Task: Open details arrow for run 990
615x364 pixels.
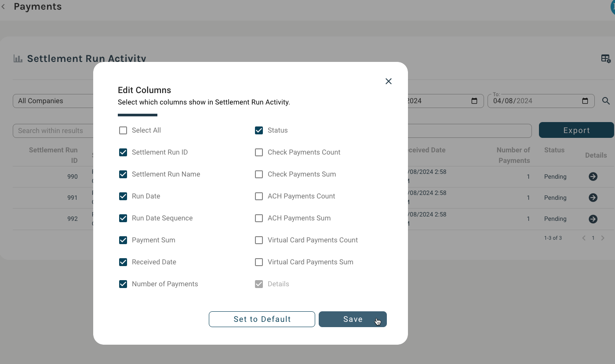Action: [x=593, y=177]
